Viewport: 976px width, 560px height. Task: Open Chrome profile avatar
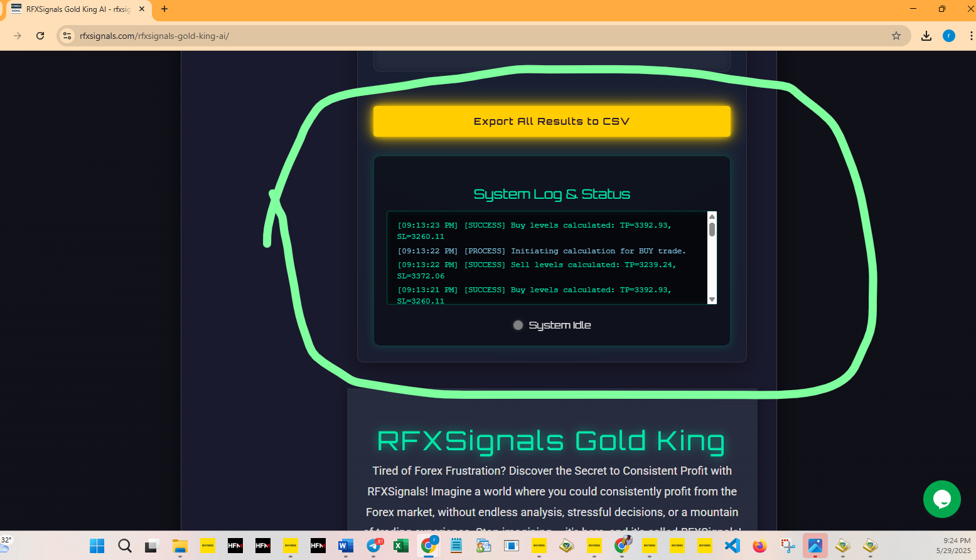[x=949, y=36]
